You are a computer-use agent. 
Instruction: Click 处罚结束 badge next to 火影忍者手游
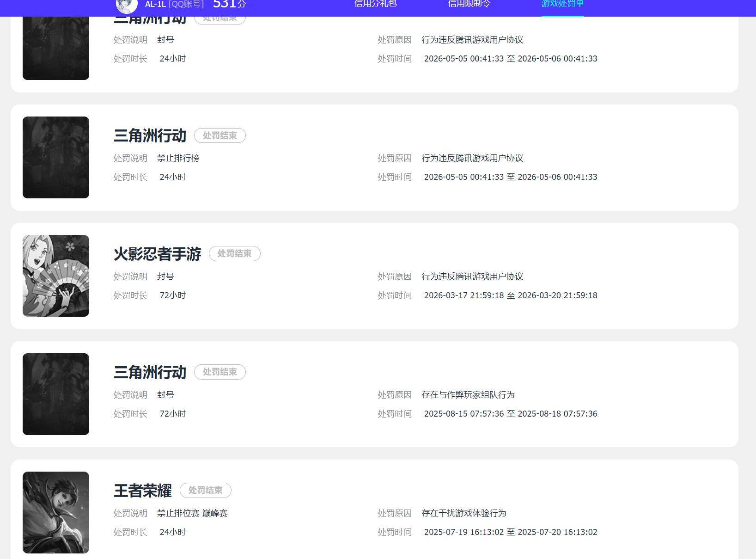(x=235, y=253)
